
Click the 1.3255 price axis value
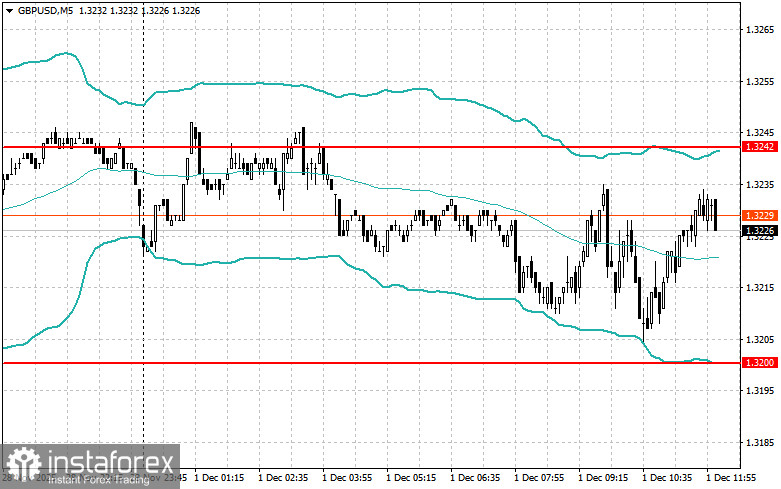tap(760, 81)
